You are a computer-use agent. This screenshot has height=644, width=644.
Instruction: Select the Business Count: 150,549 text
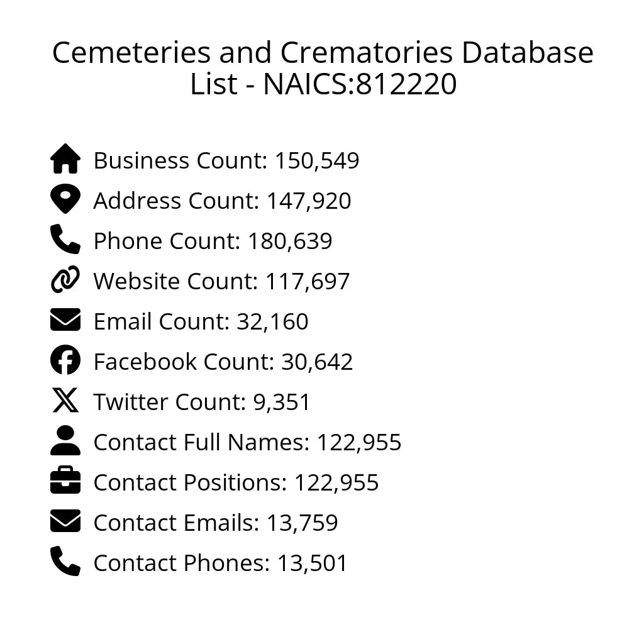(226, 160)
